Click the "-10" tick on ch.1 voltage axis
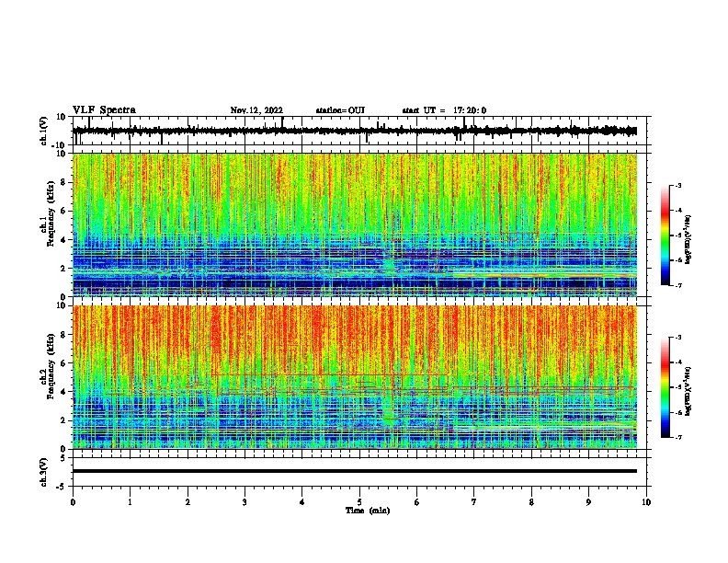 click(x=60, y=145)
